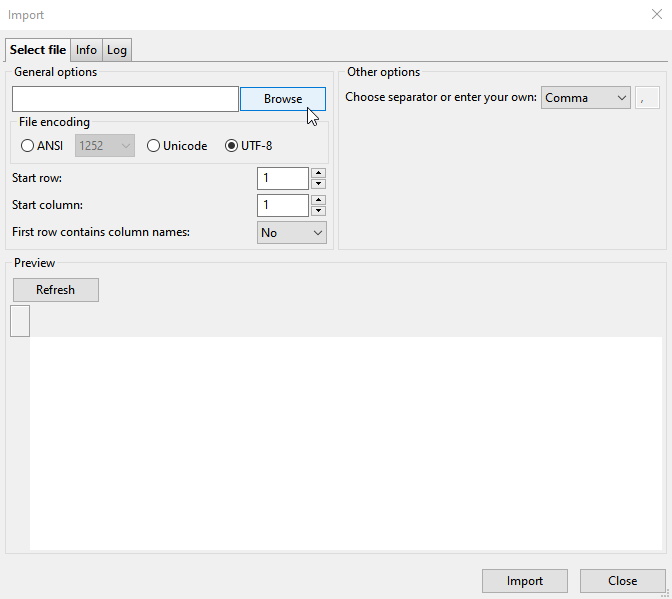Click the Import button
This screenshot has width=672, height=599.
(525, 581)
